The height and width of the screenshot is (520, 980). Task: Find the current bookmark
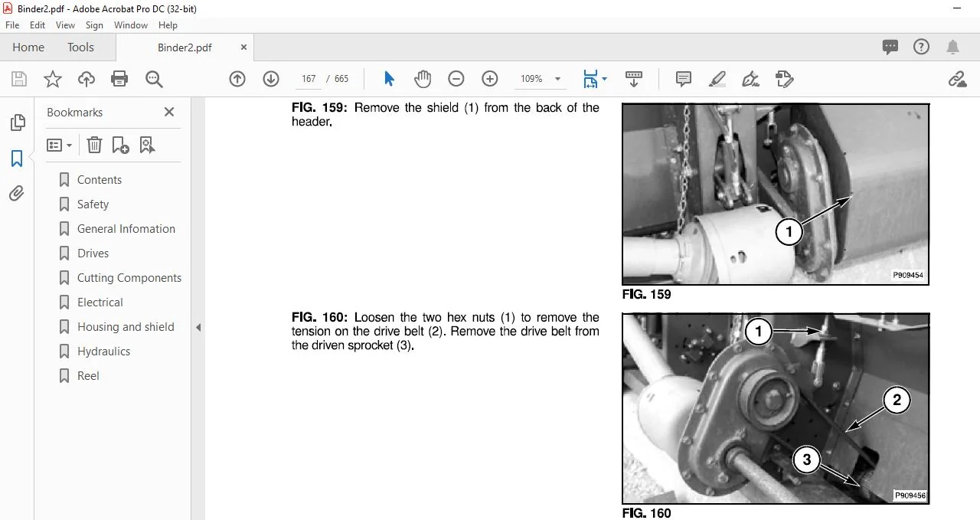(x=148, y=145)
